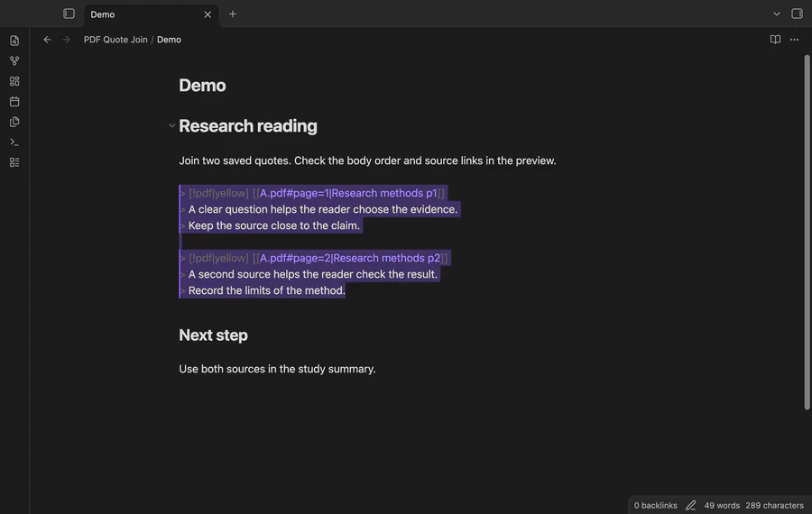The width and height of the screenshot is (812, 514).
Task: Open a new tab with plus icon
Action: pyautogui.click(x=233, y=14)
